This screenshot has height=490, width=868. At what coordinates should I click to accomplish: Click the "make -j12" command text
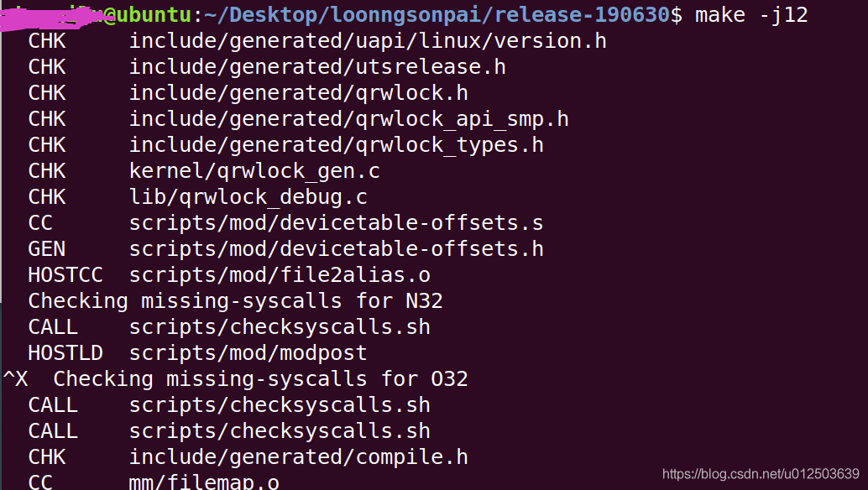click(751, 14)
